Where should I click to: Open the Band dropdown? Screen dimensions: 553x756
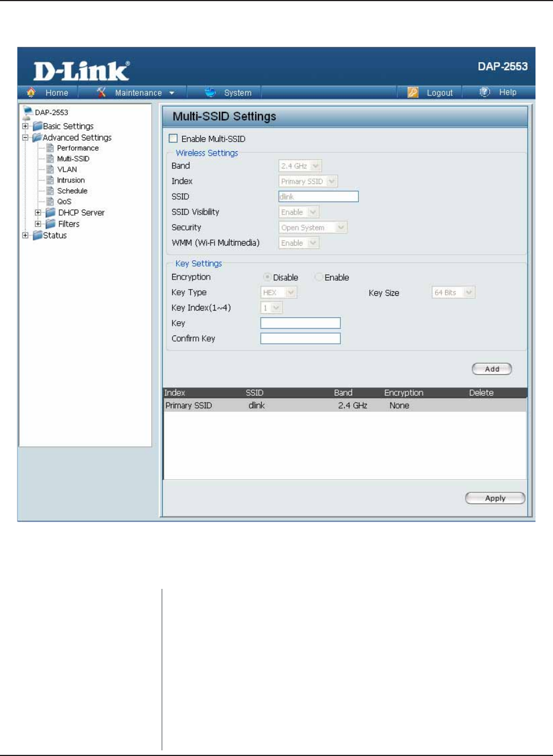300,166
